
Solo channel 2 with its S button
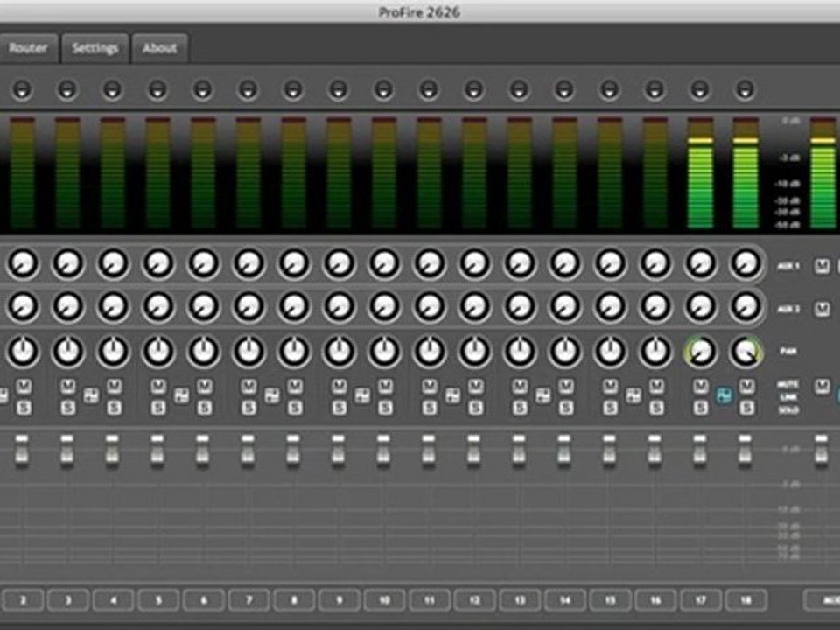click(23, 409)
